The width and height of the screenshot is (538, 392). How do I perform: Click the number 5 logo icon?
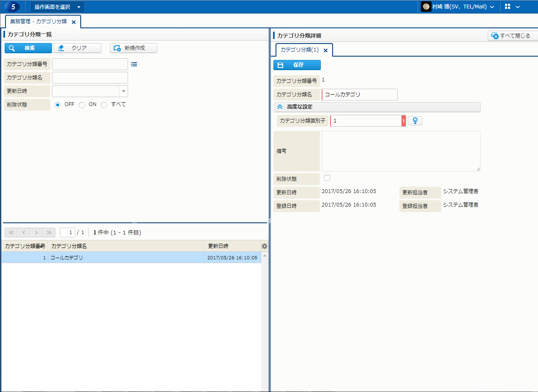(x=13, y=7)
